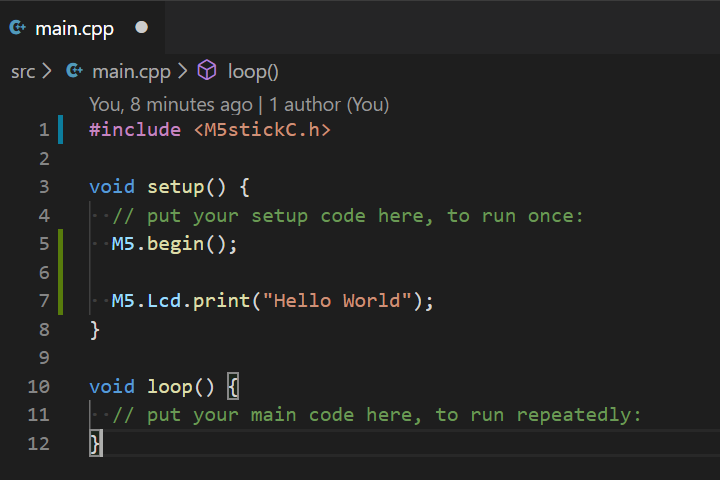Click the blue git change marker beside line 1
Image resolution: width=720 pixels, height=480 pixels.
(x=61, y=130)
